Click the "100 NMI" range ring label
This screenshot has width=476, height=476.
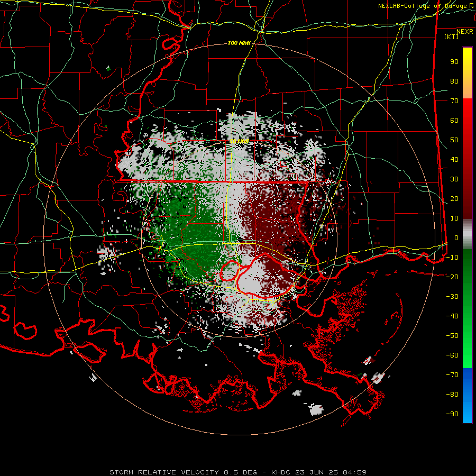point(239,43)
